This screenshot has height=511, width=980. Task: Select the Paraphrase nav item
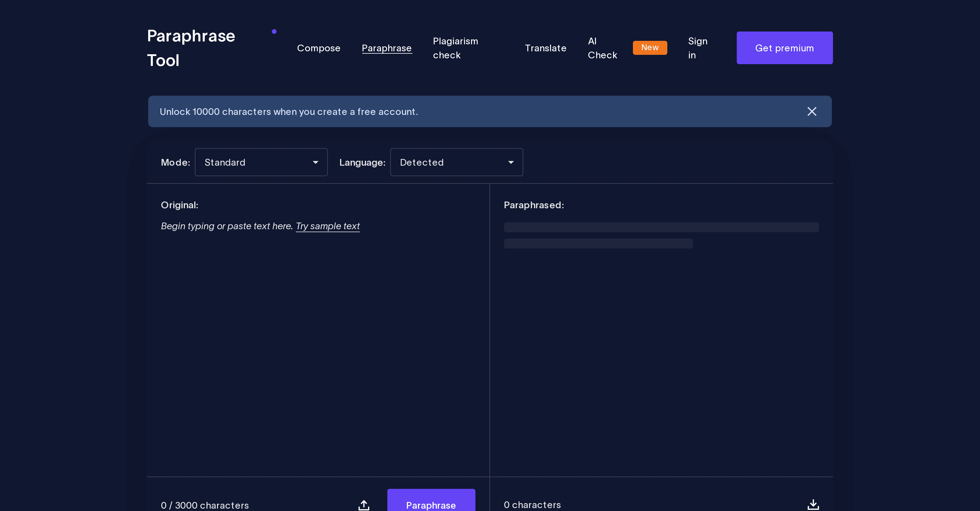[x=386, y=48]
